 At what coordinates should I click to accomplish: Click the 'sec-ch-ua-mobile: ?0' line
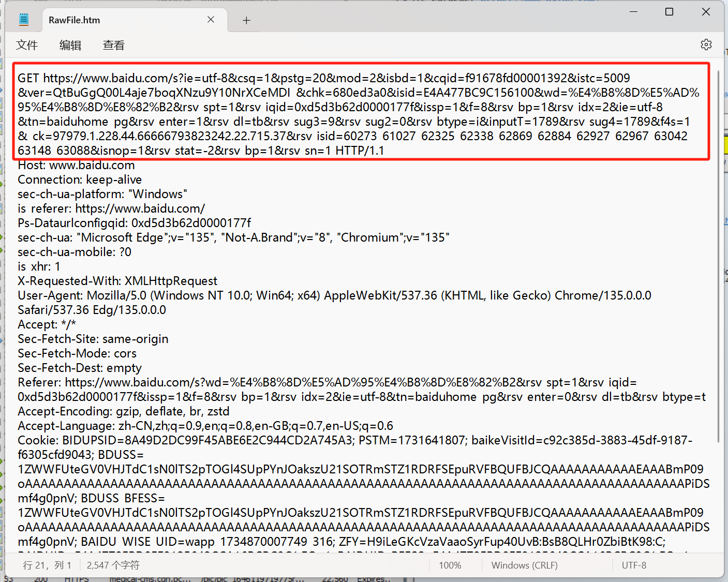[75, 252]
